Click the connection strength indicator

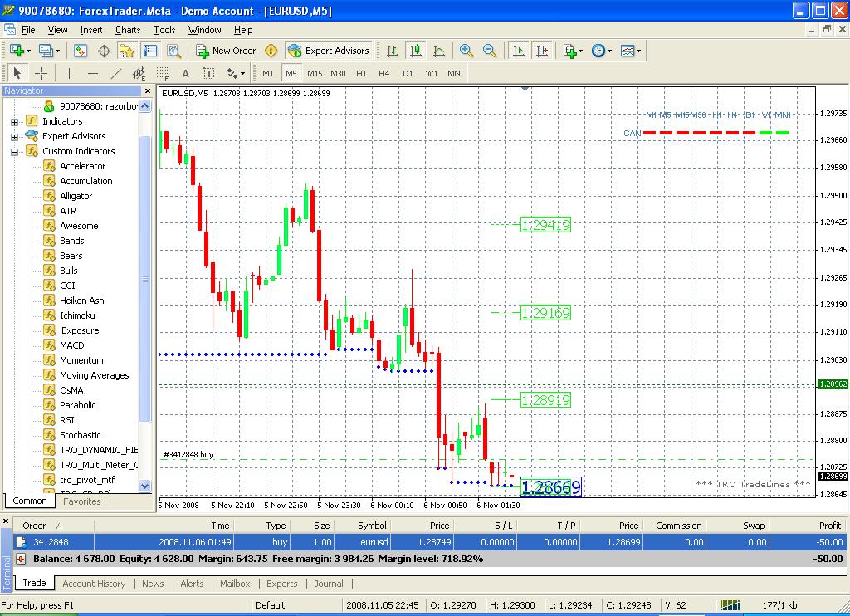pos(730,604)
